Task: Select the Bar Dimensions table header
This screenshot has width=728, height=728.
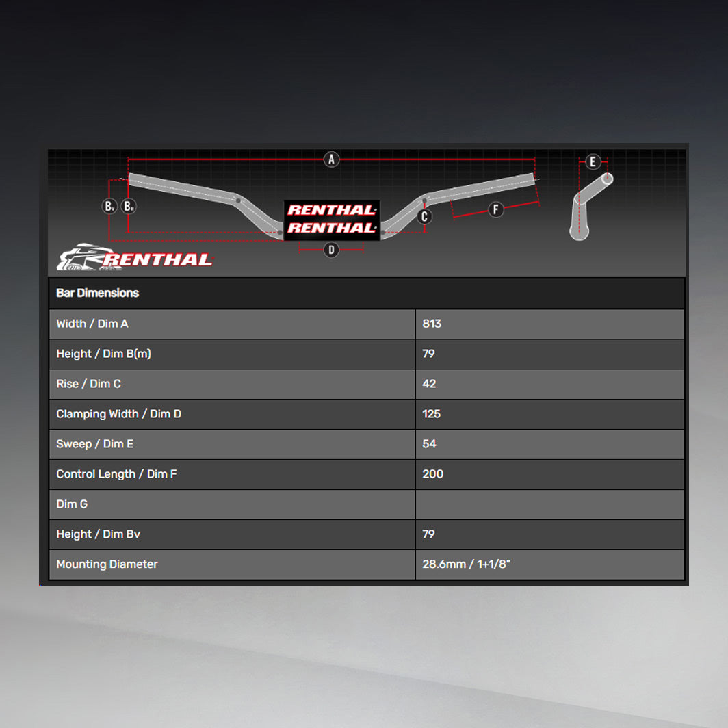Action: tap(97, 293)
